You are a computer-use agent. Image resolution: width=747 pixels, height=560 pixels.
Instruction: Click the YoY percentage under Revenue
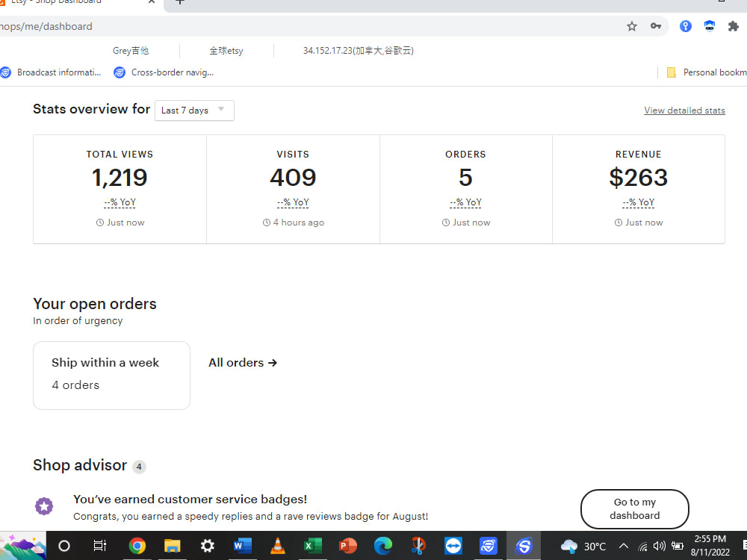click(639, 202)
